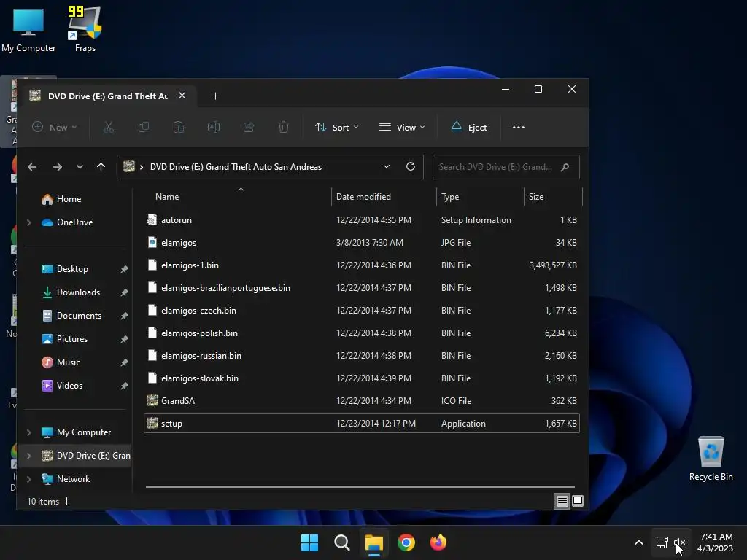Select elamigos-1.bin file
The height and width of the screenshot is (560, 747).
pos(362,265)
